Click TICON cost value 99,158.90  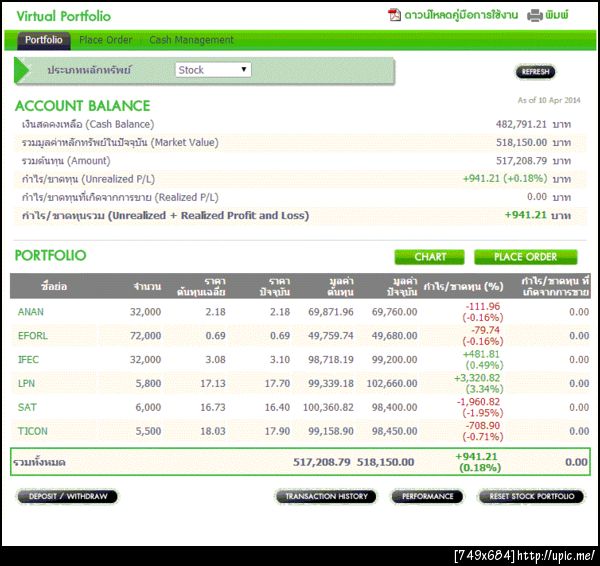tap(331, 431)
